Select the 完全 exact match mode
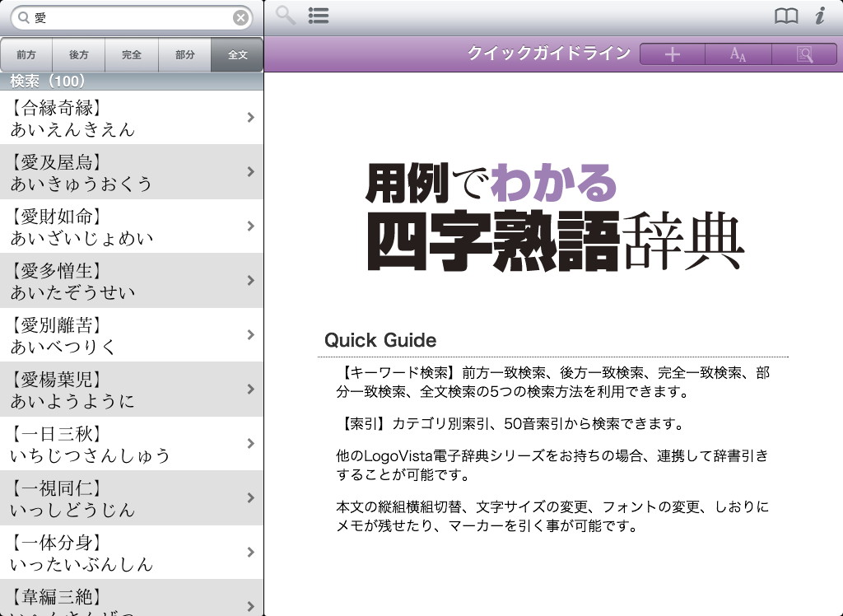This screenshot has width=843, height=616. [132, 55]
